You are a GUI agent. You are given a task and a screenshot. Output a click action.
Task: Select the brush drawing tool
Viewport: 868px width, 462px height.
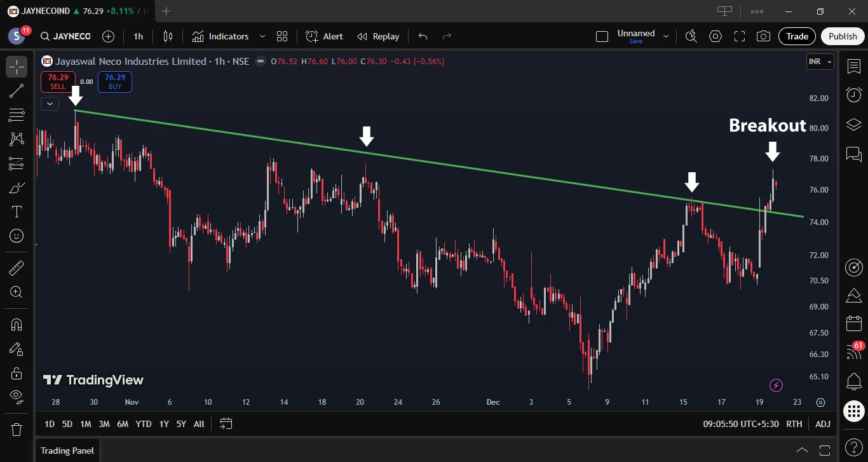click(17, 187)
